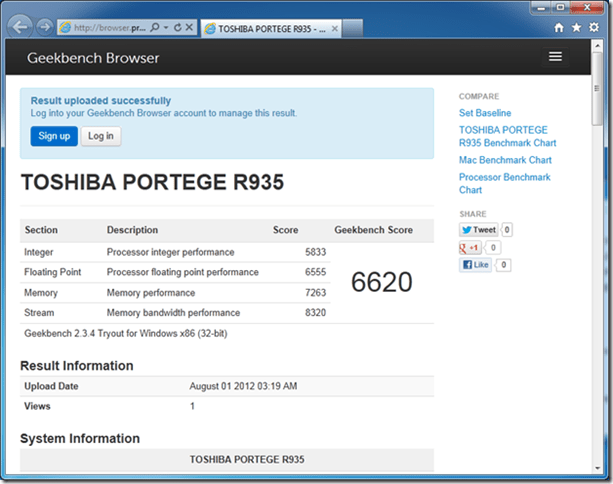Open browser Tools gear icon
613x484 pixels.
pos(594,27)
